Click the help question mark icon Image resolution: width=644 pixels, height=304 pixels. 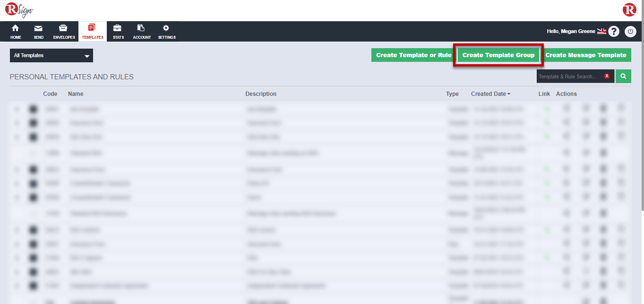[x=613, y=31]
